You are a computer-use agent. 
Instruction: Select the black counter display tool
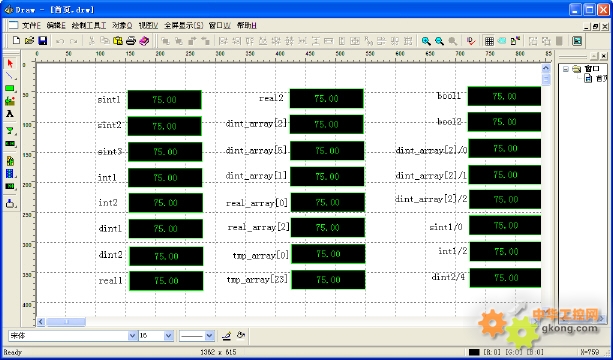pyautogui.click(x=10, y=186)
